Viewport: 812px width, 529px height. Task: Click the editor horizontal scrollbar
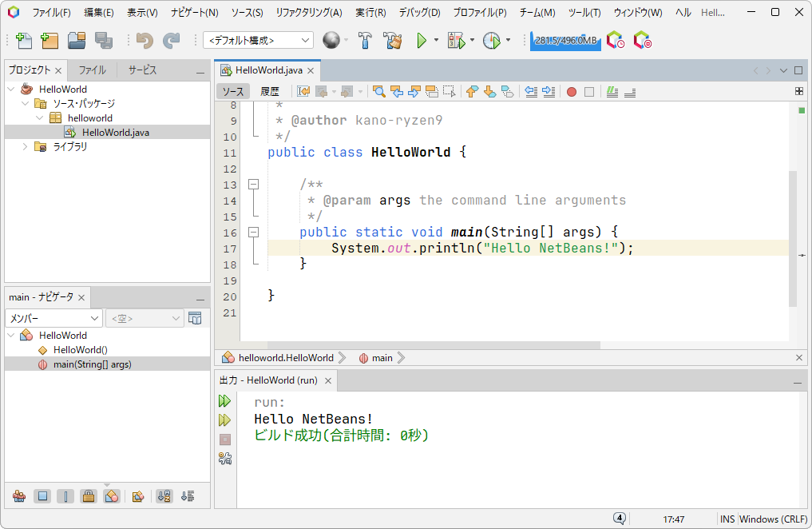coord(434,345)
